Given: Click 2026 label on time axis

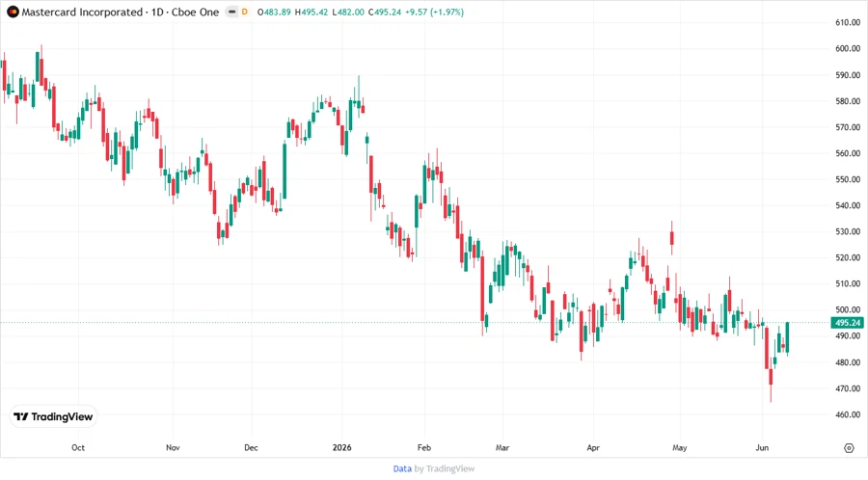Looking at the screenshot, I should coord(341,448).
